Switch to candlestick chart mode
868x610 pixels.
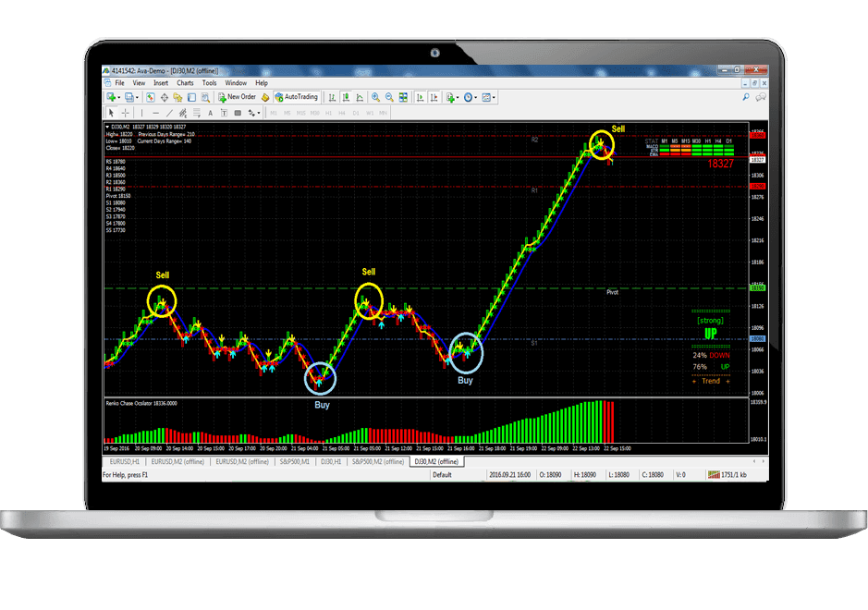[346, 97]
